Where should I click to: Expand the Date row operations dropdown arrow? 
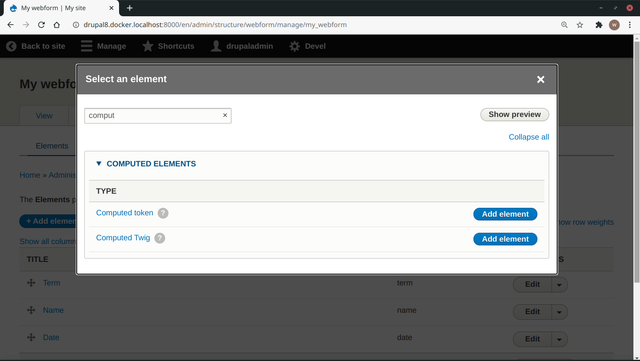coord(559,339)
